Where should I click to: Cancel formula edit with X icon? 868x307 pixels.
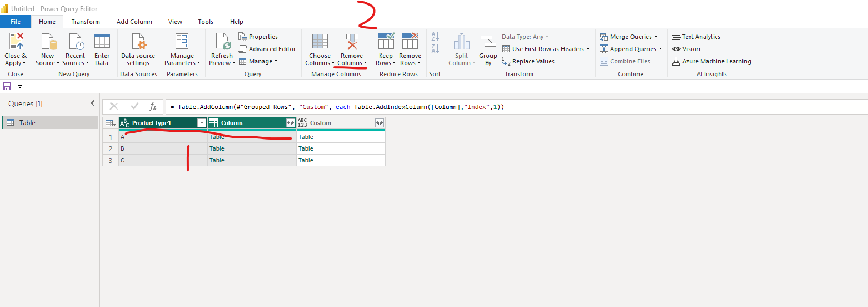[114, 107]
